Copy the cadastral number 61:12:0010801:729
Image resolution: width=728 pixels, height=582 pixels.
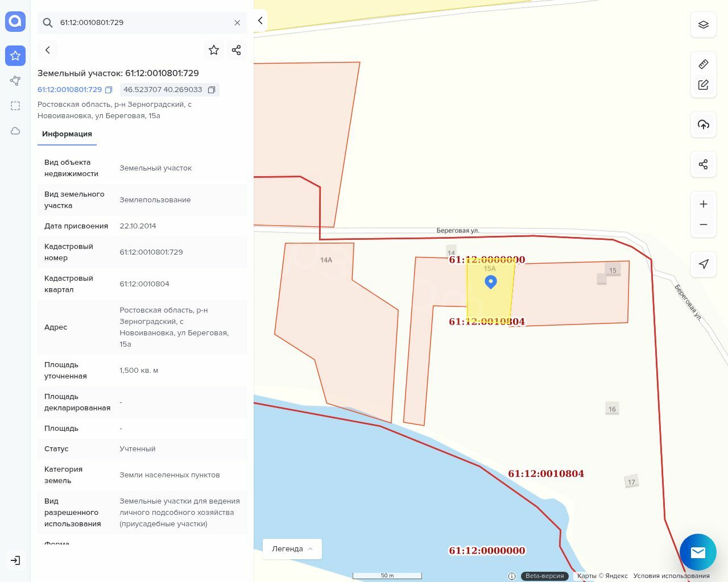(109, 90)
